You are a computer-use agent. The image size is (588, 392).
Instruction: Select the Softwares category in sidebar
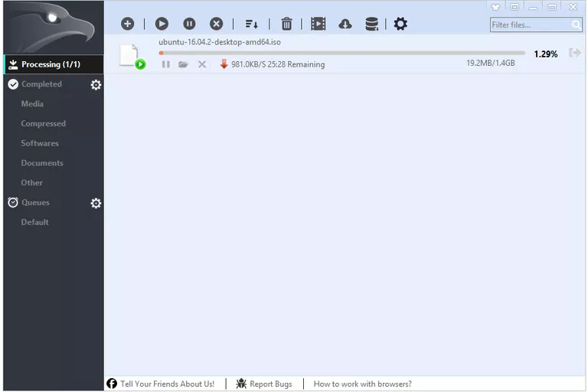pos(40,143)
